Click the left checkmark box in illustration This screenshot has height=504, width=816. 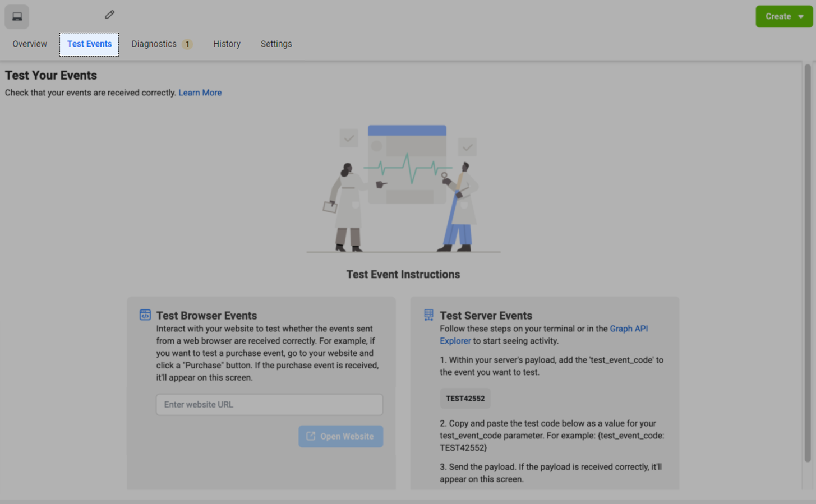tap(348, 138)
